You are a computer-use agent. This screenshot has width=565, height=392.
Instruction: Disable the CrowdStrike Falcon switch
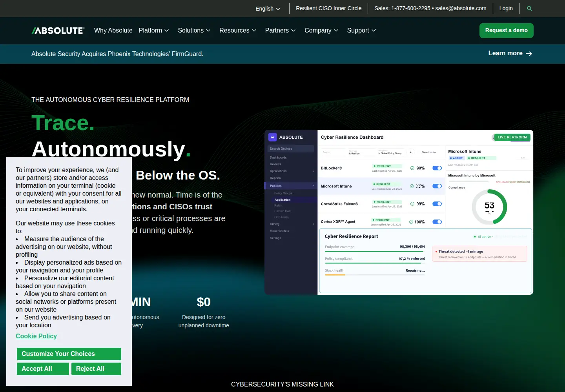tap(437, 204)
